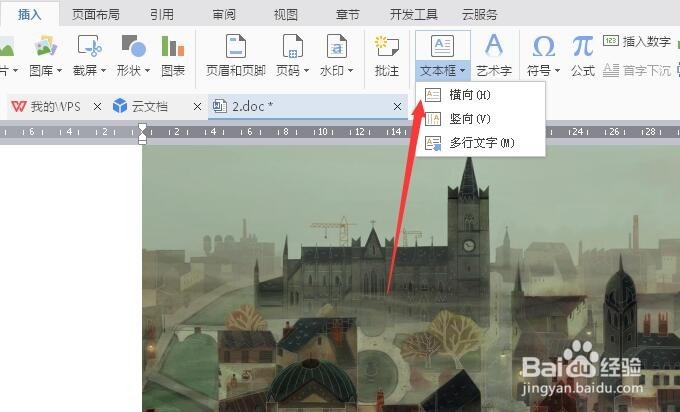
Task: Insert a comment with 批注 icon
Action: coord(387,46)
